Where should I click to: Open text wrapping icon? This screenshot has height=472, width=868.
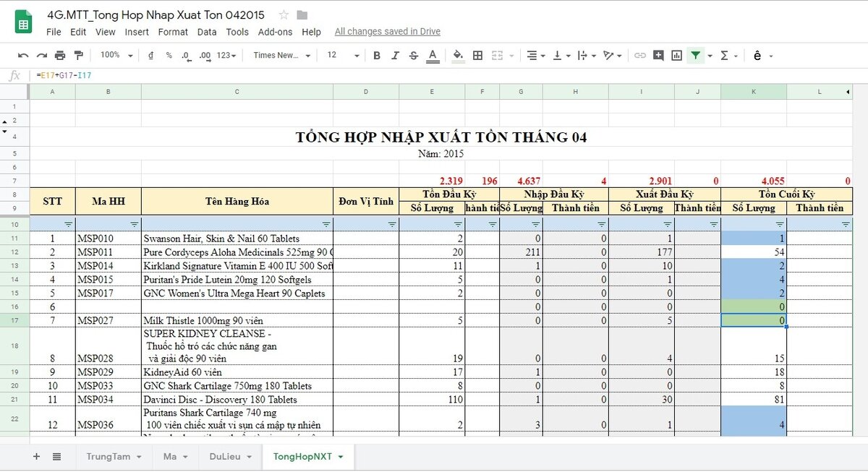(583, 56)
